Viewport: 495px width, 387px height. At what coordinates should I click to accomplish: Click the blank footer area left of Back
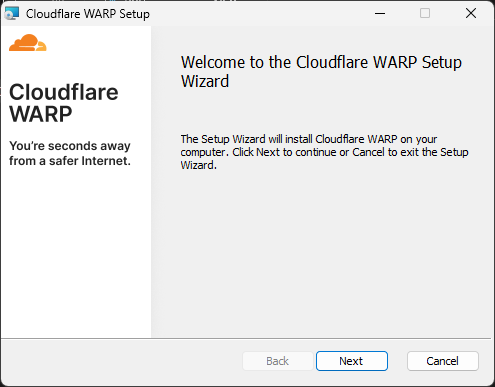[x=122, y=362]
